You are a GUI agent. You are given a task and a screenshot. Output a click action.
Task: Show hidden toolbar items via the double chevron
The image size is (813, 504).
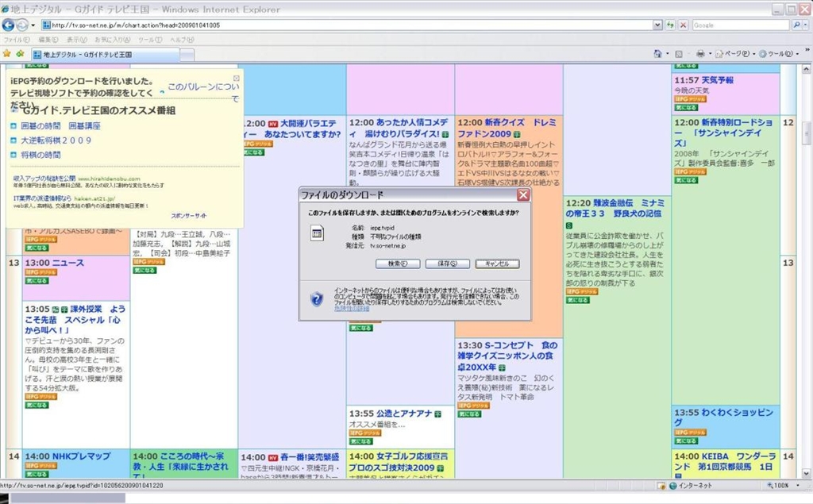click(807, 51)
